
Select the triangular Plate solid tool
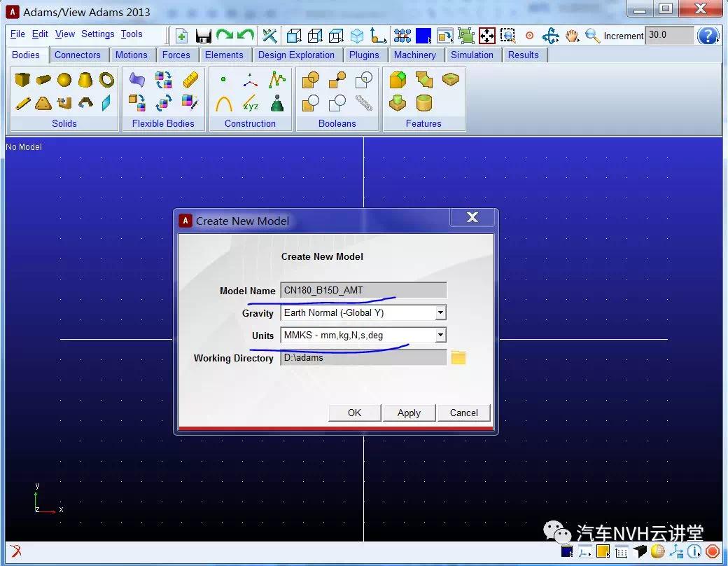[43, 103]
